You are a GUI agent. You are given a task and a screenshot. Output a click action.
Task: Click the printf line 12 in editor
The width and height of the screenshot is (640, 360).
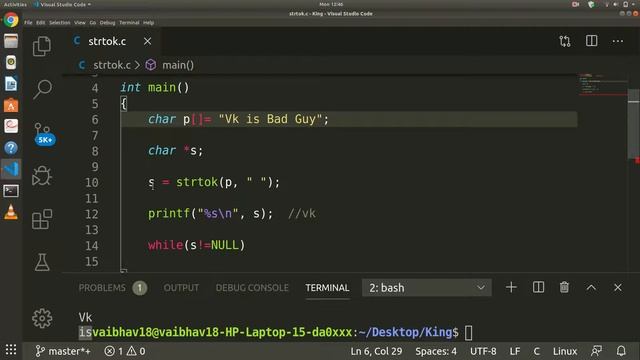(210, 213)
